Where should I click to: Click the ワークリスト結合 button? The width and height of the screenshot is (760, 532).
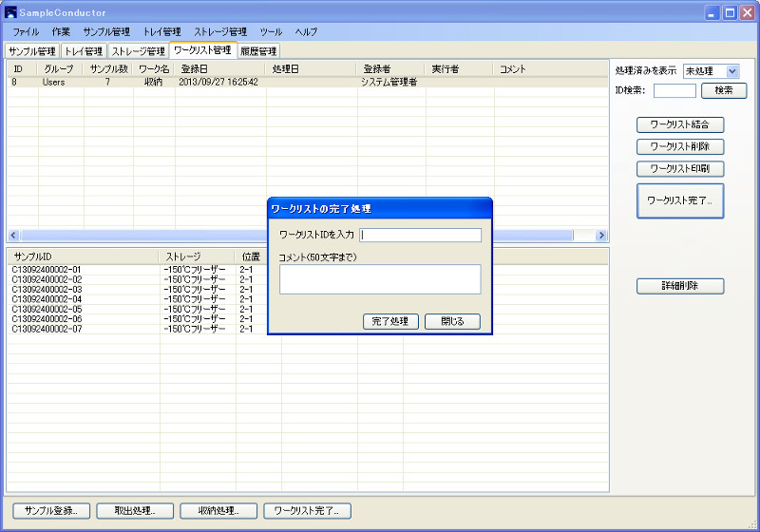point(679,124)
